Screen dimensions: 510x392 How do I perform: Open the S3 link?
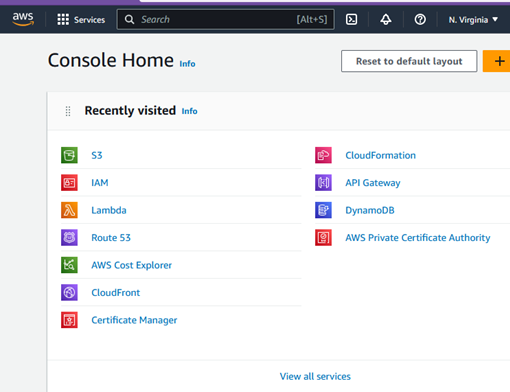pos(97,155)
